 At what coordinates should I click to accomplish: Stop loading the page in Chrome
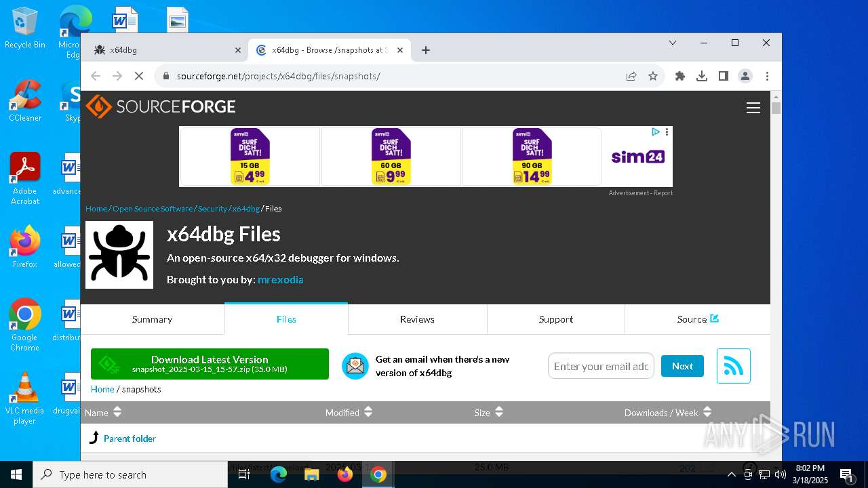pos(139,76)
